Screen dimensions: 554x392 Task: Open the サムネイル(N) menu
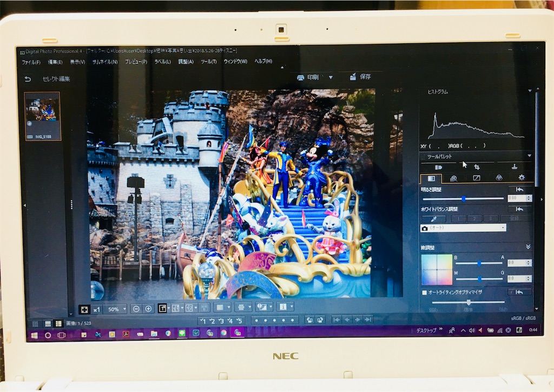[105, 62]
